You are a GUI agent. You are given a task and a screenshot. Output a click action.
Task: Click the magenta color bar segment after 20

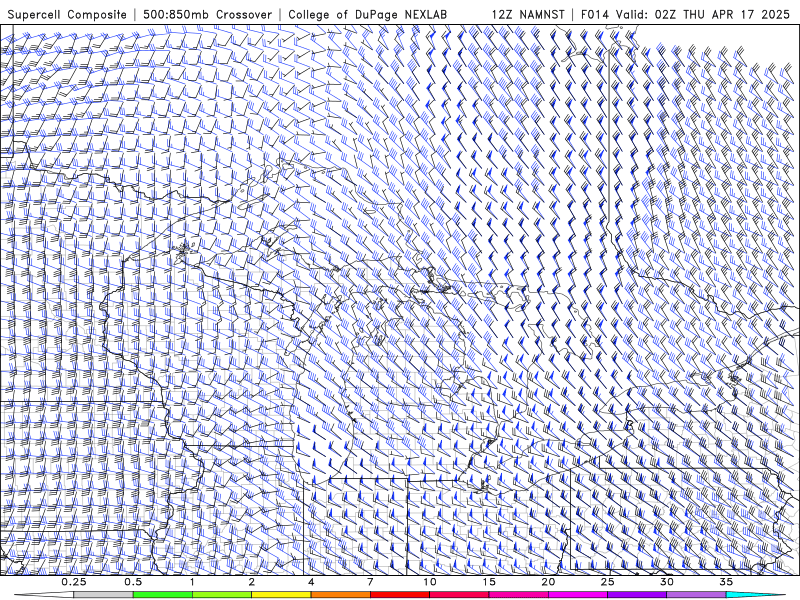click(x=578, y=595)
